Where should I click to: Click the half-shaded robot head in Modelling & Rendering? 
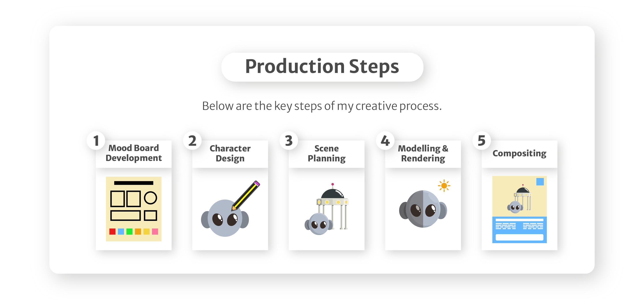click(423, 209)
